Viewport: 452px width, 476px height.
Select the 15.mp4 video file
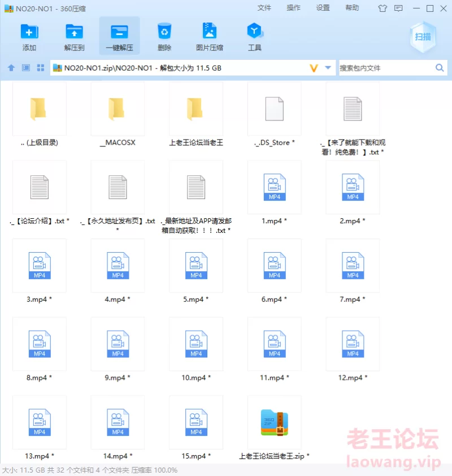[x=196, y=429]
